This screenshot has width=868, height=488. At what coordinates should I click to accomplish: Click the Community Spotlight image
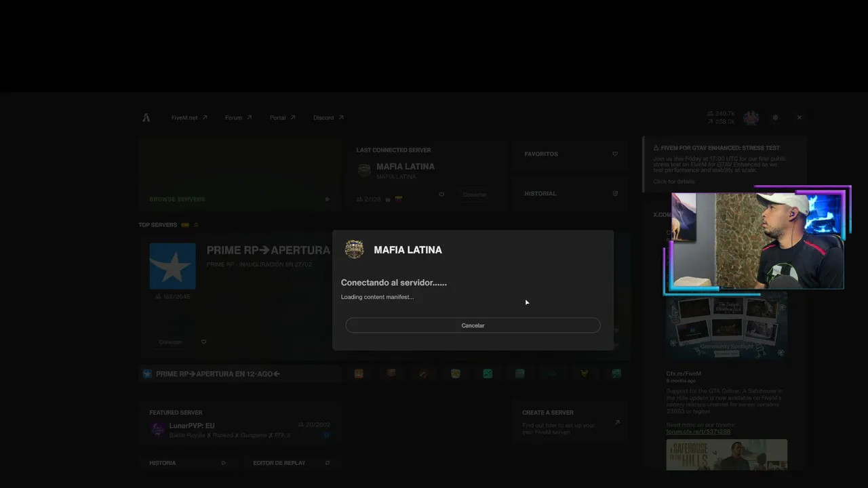(x=726, y=327)
